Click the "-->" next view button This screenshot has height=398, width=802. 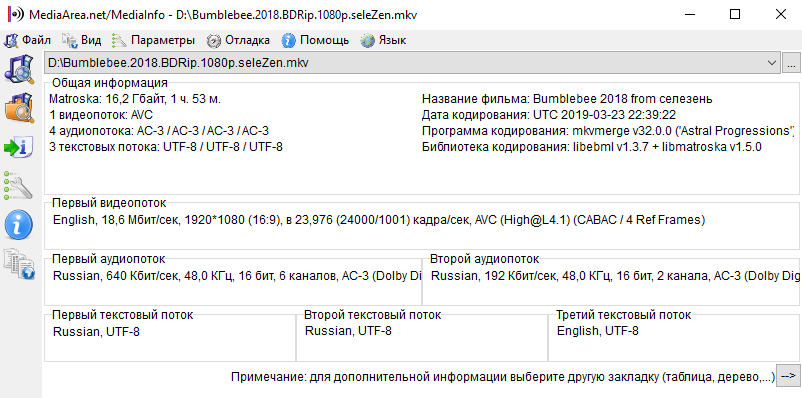tap(787, 376)
